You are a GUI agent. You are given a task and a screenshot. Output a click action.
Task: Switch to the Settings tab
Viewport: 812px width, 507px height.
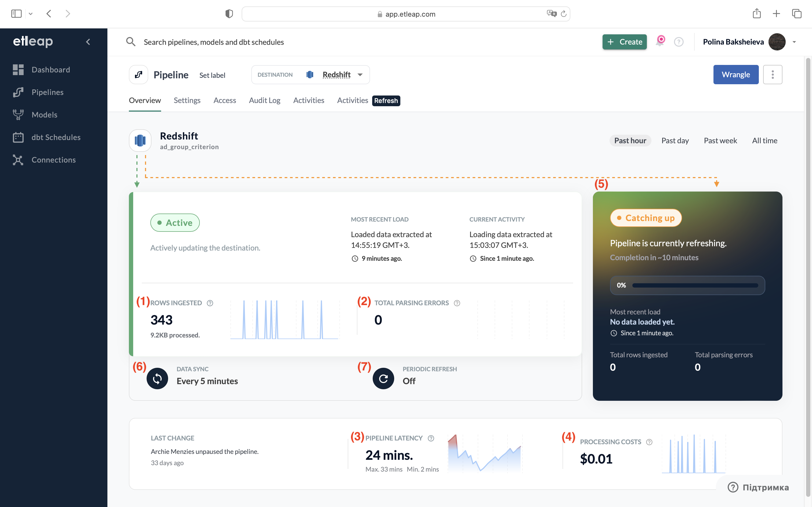187,100
